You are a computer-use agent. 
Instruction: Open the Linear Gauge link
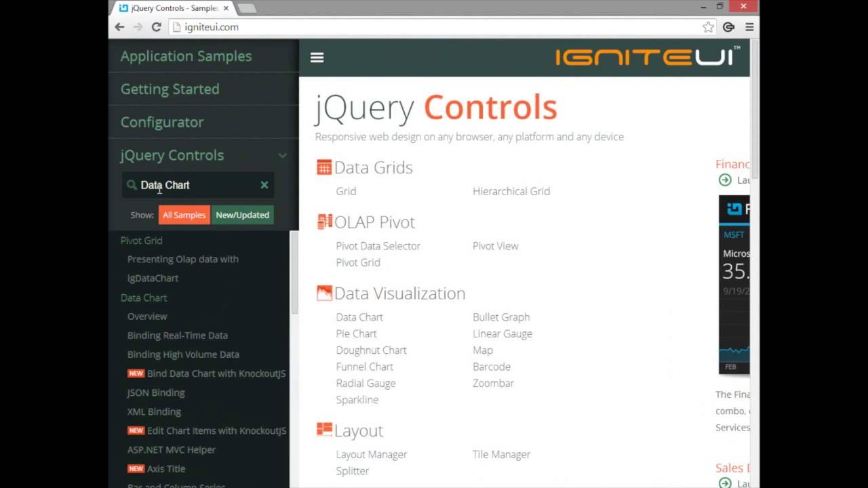tap(502, 333)
